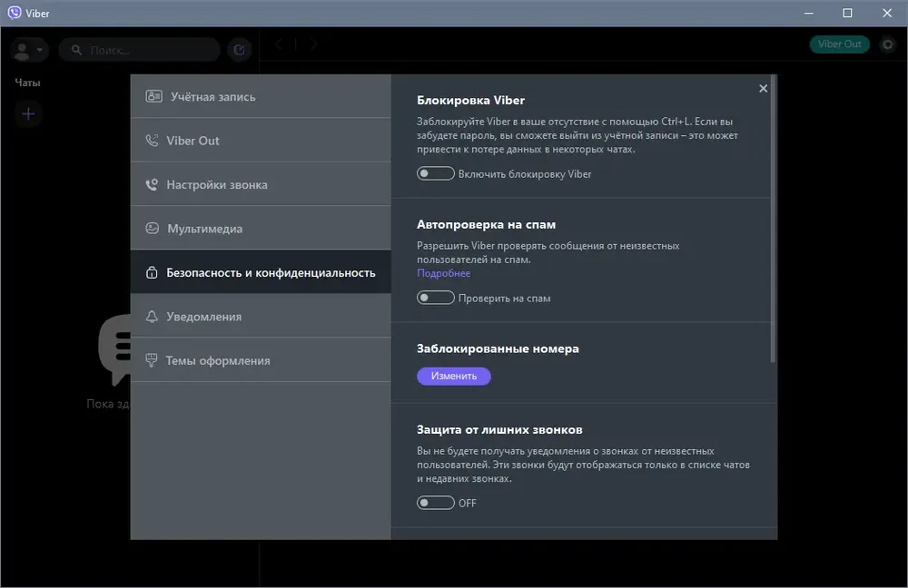Click the gear settings icon in top right

tap(887, 44)
